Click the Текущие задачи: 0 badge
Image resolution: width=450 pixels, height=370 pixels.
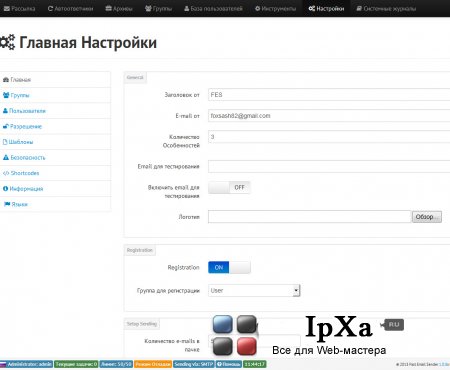[76, 364]
